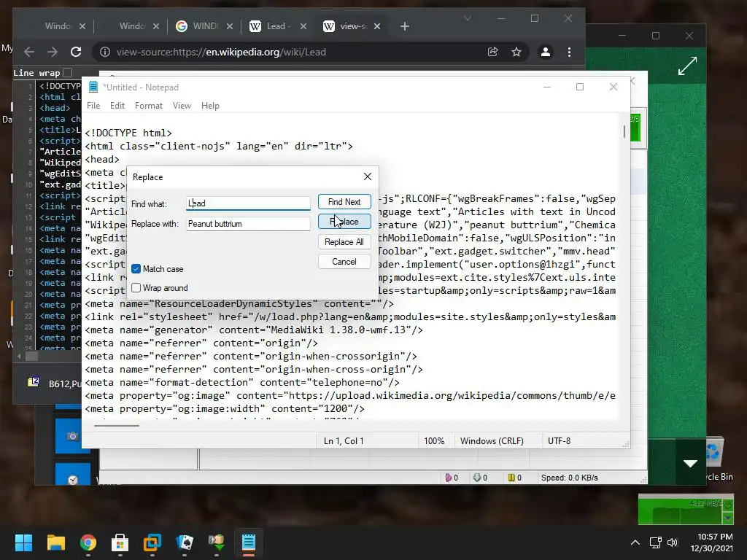
Task: Show hidden icons in the system tray
Action: 635,542
